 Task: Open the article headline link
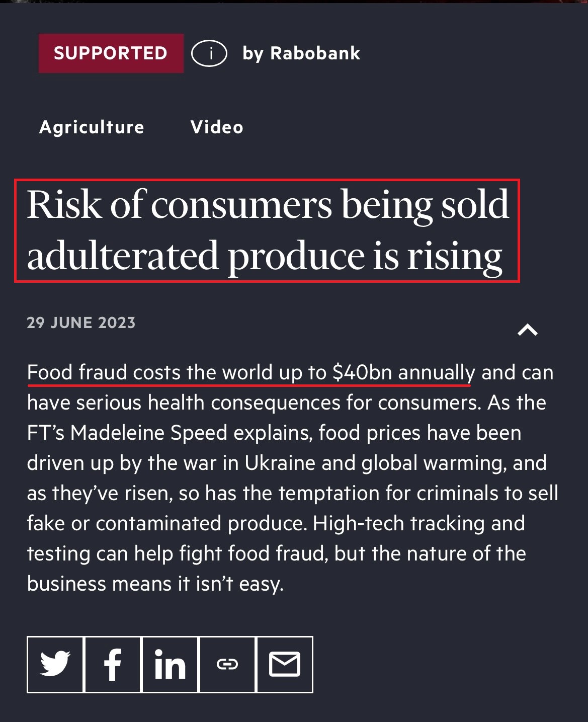[267, 230]
